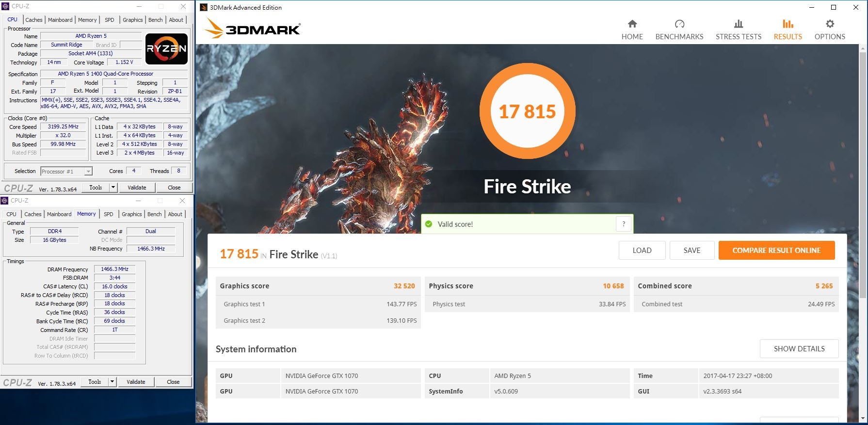Open Mainboard tab in top CPU-Z
868x425 pixels.
tap(60, 20)
